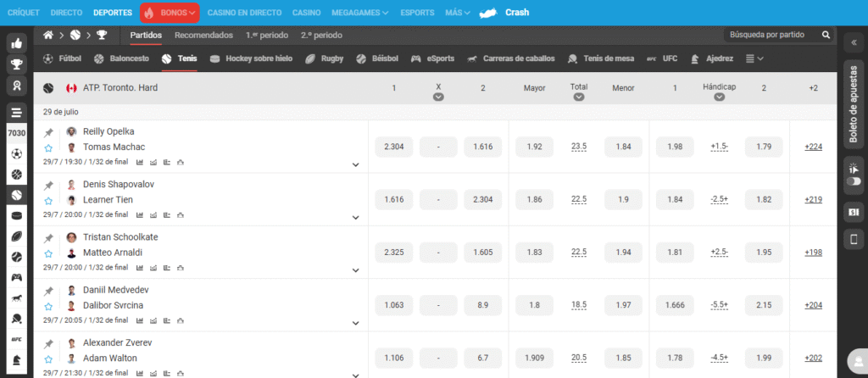Select basketball icon in left sidebar
This screenshot has width=868, height=378.
(17, 175)
